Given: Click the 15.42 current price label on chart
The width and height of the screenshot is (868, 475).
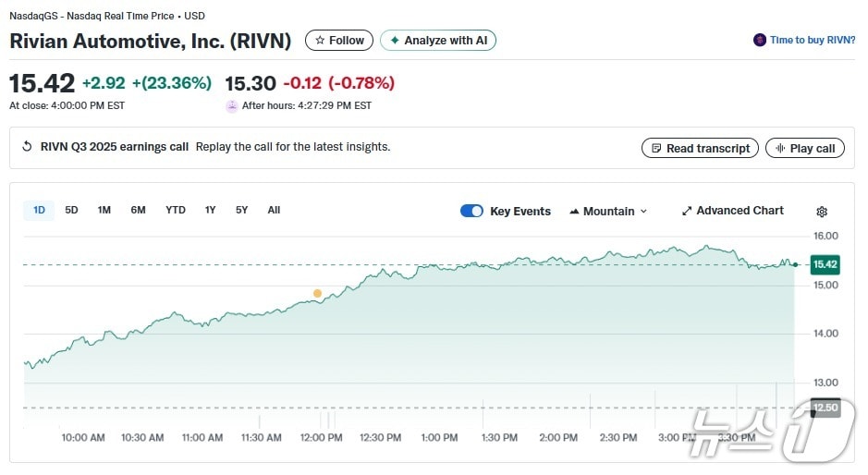Looking at the screenshot, I should click(x=825, y=264).
